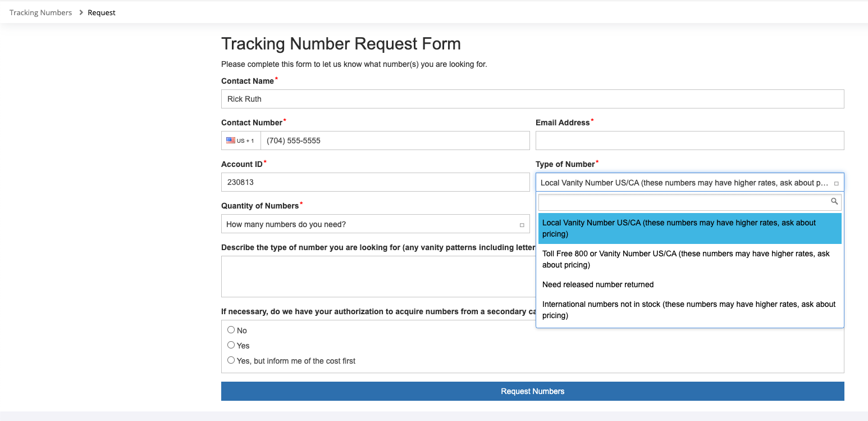Click the search magnifier icon in dropdown
This screenshot has height=421, width=868.
[834, 201]
